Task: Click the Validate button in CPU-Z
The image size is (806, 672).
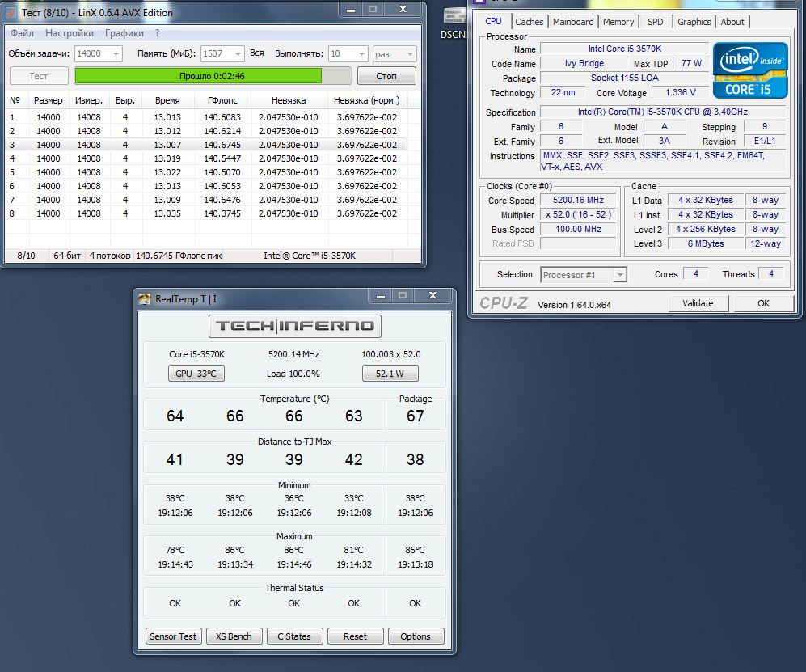Action: [x=698, y=303]
